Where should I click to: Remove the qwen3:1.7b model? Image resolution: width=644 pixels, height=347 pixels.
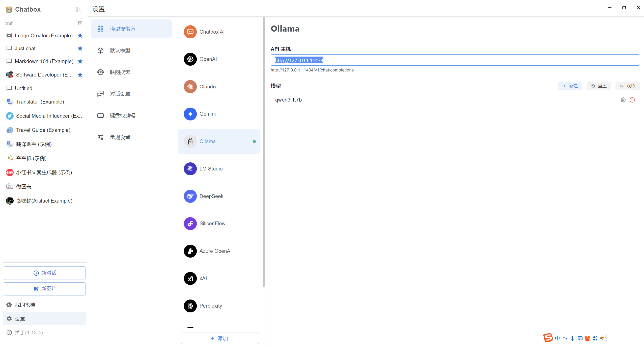632,100
